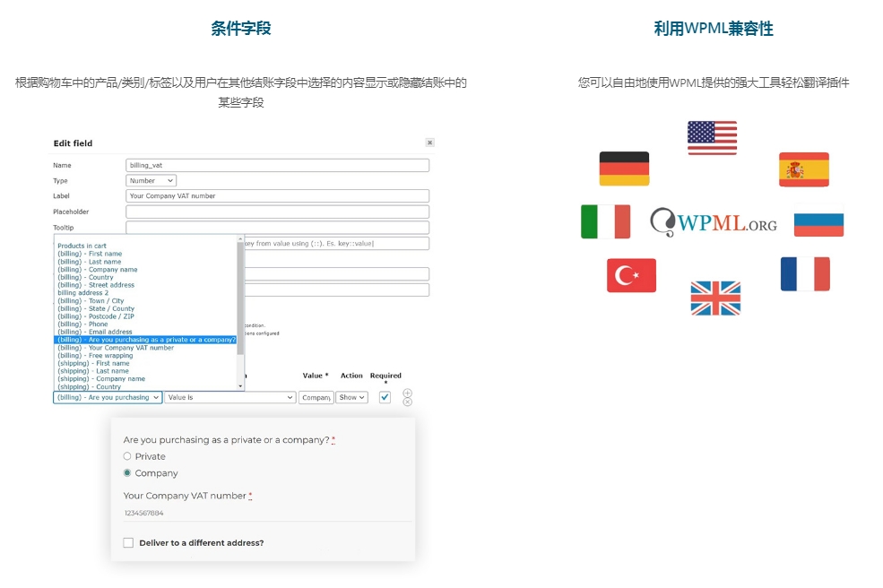Image resolution: width=883 pixels, height=588 pixels.
Task: Choose billing address 2 option
Action: (x=82, y=292)
